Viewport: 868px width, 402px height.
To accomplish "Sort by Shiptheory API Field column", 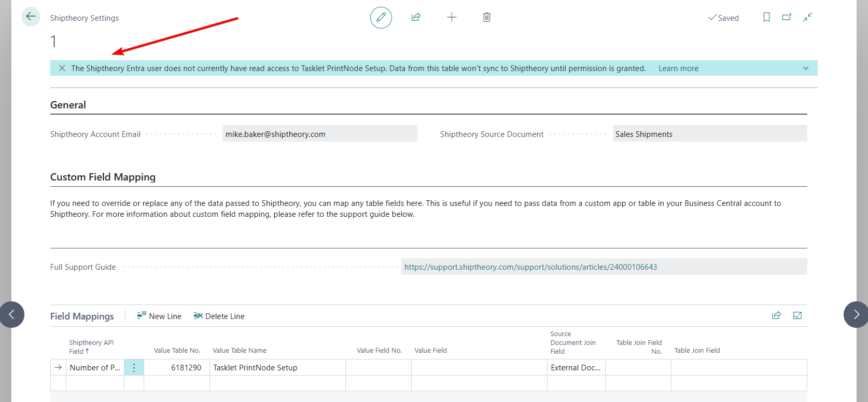I will (x=91, y=347).
